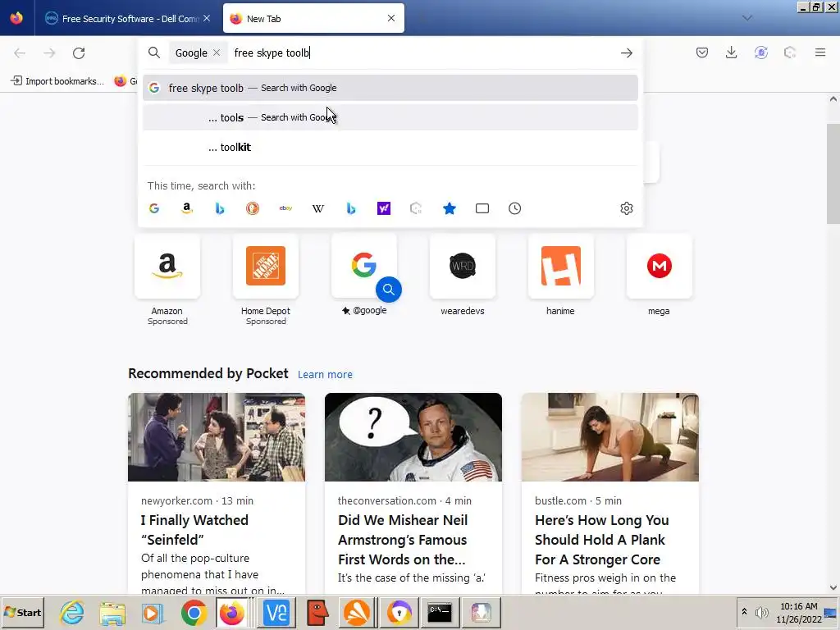
Task: Click in the address bar search text field
Action: (423, 52)
